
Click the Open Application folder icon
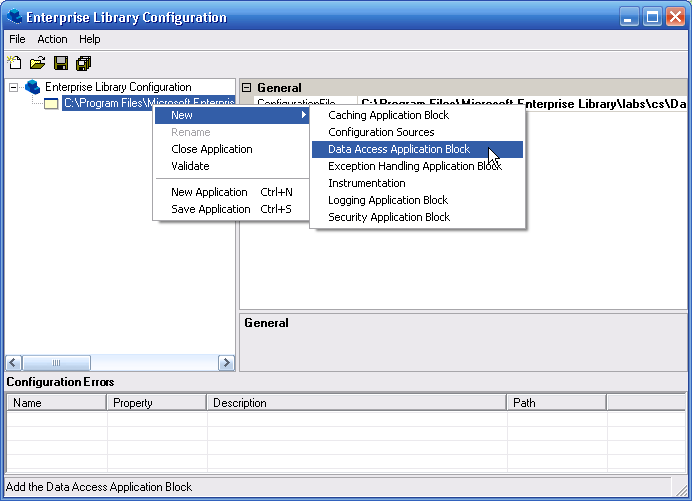(37, 63)
